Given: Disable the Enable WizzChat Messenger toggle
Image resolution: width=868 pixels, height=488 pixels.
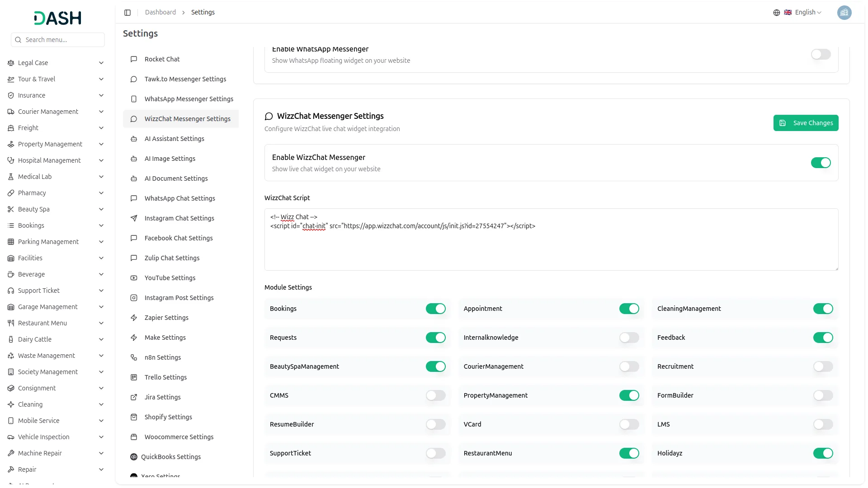Looking at the screenshot, I should point(821,163).
